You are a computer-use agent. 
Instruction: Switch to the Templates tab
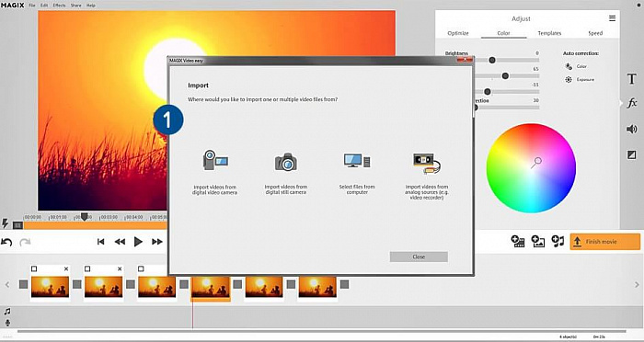[549, 33]
